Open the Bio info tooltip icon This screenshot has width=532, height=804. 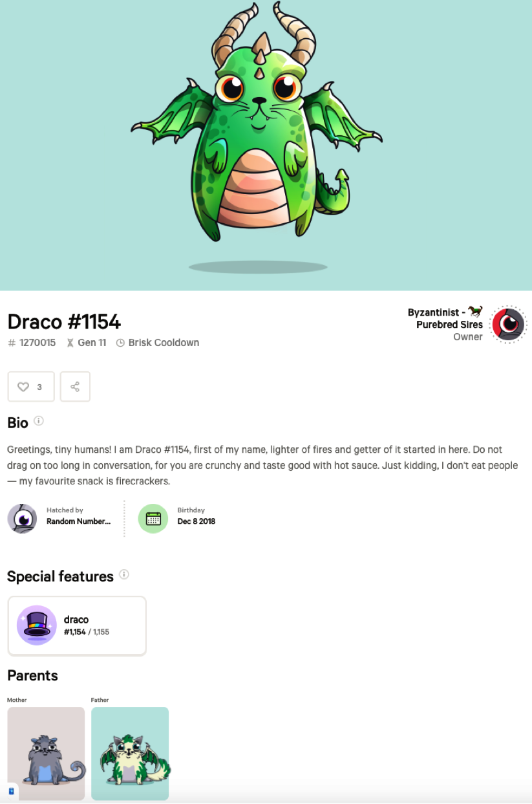(39, 421)
